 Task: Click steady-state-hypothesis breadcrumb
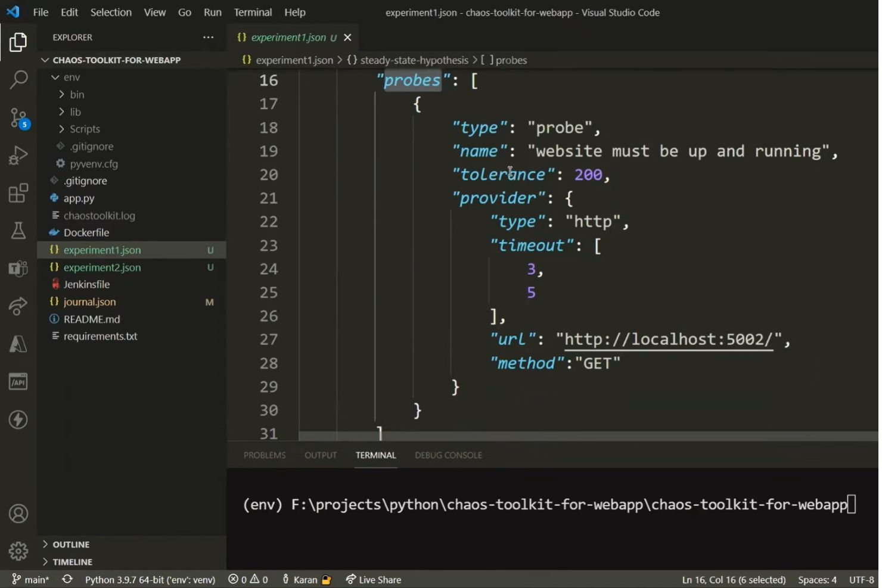pos(414,60)
